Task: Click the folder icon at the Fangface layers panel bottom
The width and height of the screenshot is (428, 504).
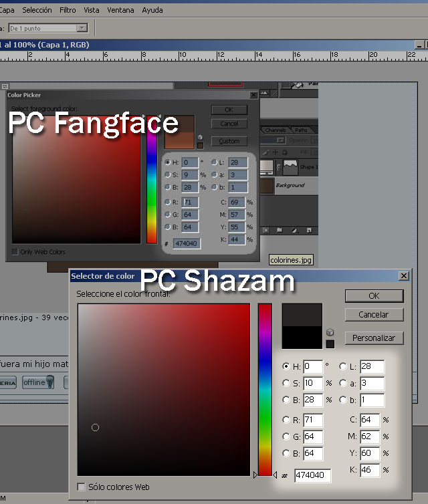Action: coord(280,230)
